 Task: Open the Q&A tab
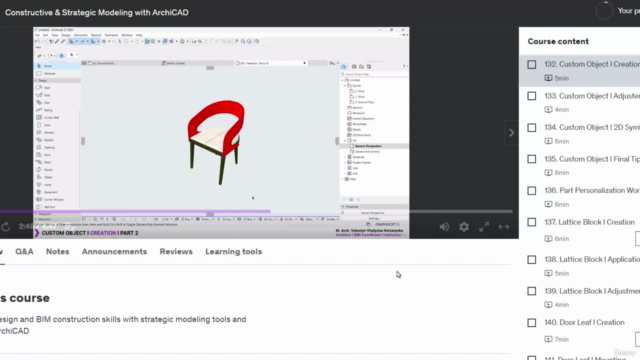[24, 252]
